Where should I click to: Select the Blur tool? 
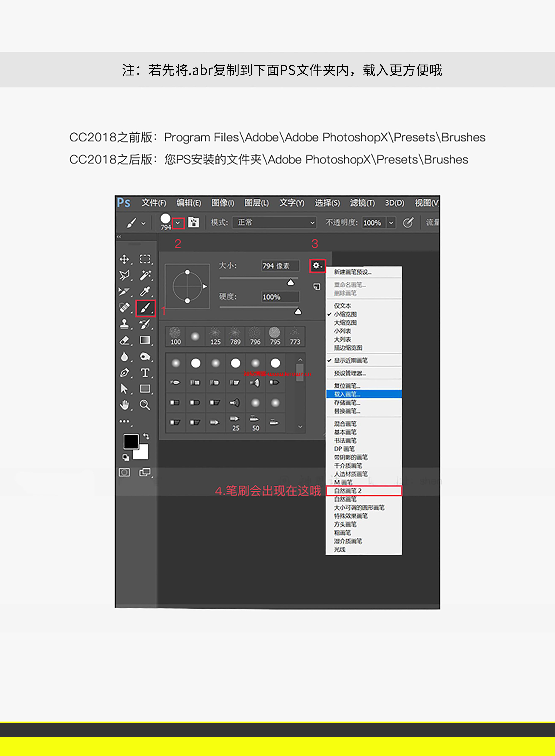click(x=124, y=356)
